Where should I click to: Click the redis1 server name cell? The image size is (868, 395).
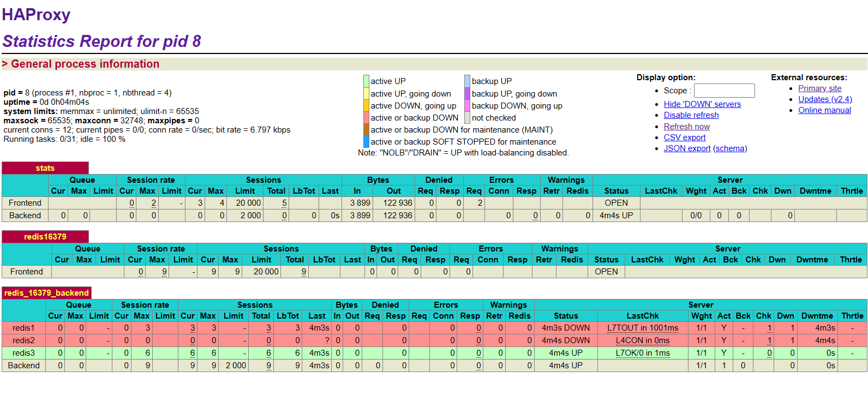[23, 328]
